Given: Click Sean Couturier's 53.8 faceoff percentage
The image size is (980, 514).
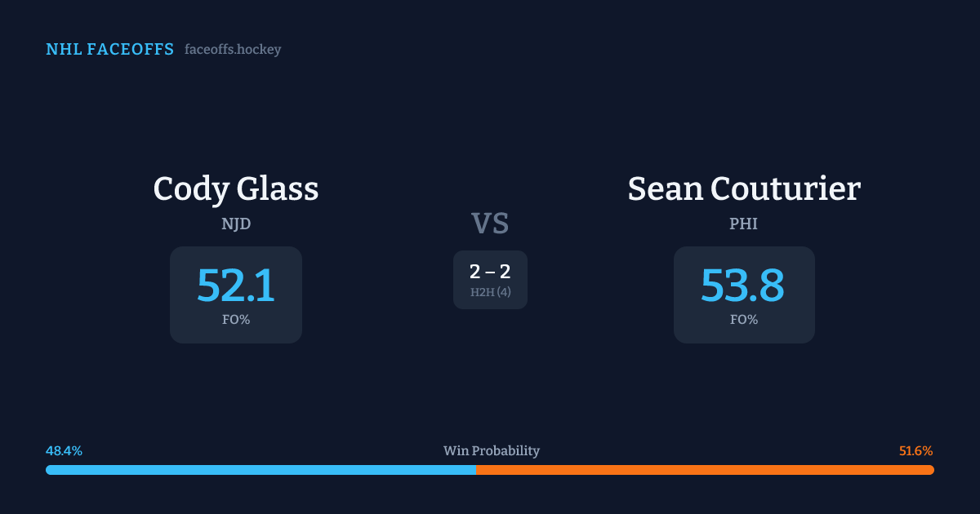Looking at the screenshot, I should tap(743, 286).
